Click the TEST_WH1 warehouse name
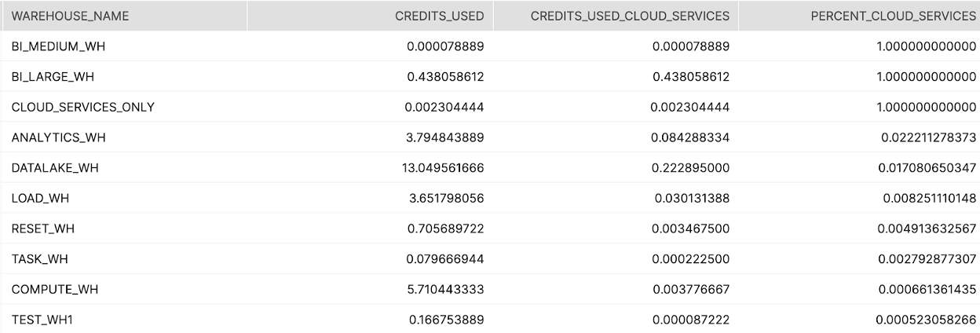980x333 pixels. (x=43, y=320)
